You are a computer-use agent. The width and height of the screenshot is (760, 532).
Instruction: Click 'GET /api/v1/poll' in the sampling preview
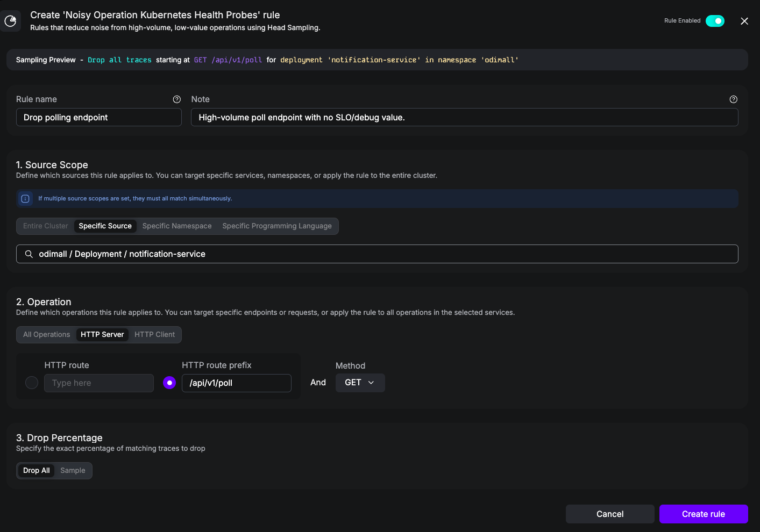(x=228, y=60)
